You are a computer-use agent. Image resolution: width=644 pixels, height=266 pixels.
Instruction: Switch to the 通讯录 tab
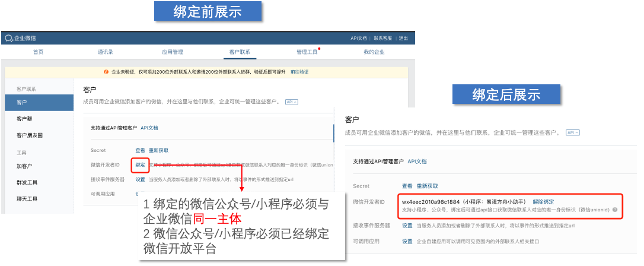[105, 52]
